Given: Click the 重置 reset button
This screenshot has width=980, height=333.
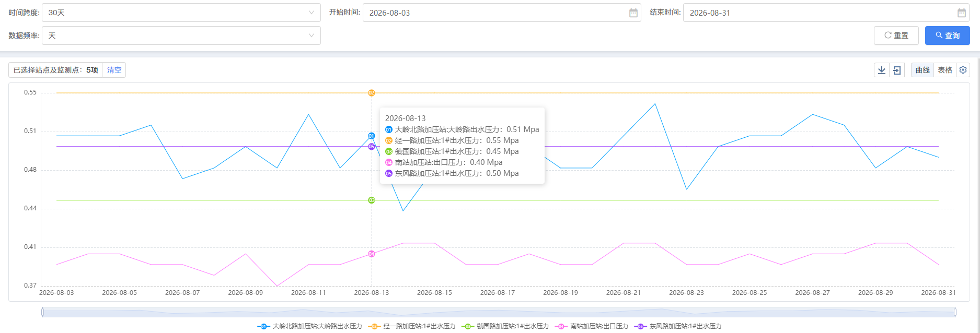Looking at the screenshot, I should point(896,35).
